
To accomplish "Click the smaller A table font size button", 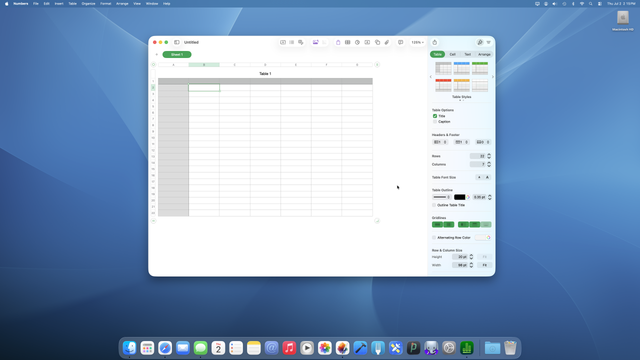I will pyautogui.click(x=479, y=177).
